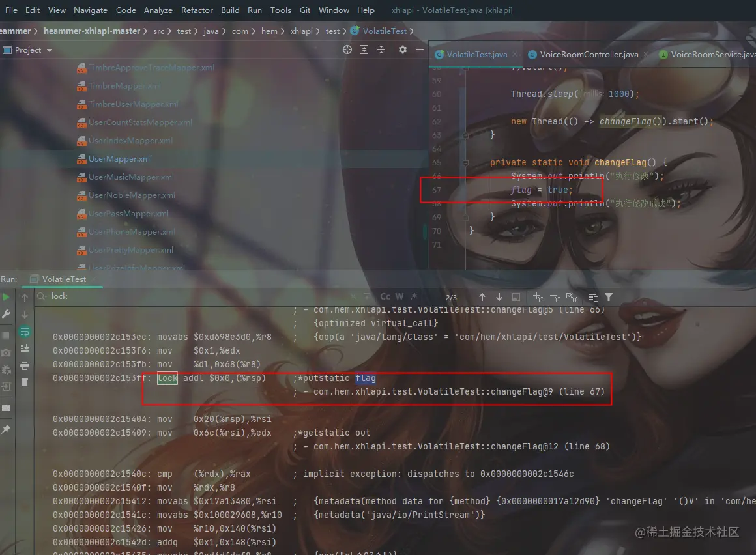
Task: Open the Build menu
Action: click(230, 10)
